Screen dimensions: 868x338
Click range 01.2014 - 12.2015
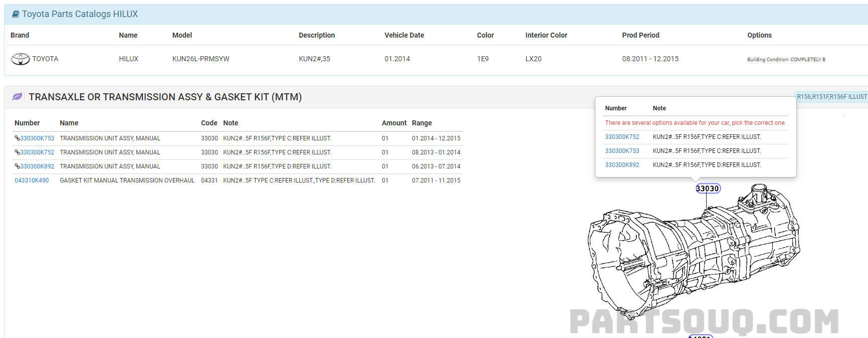[436, 138]
